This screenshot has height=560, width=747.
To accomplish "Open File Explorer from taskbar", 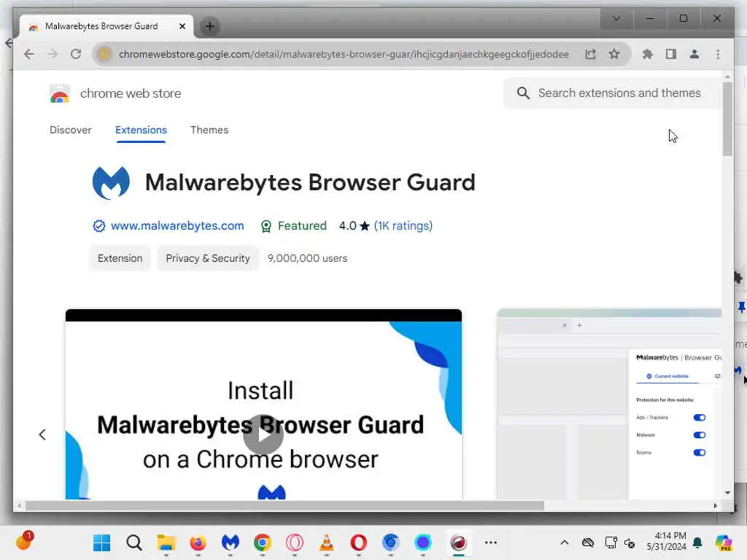I will point(166,542).
